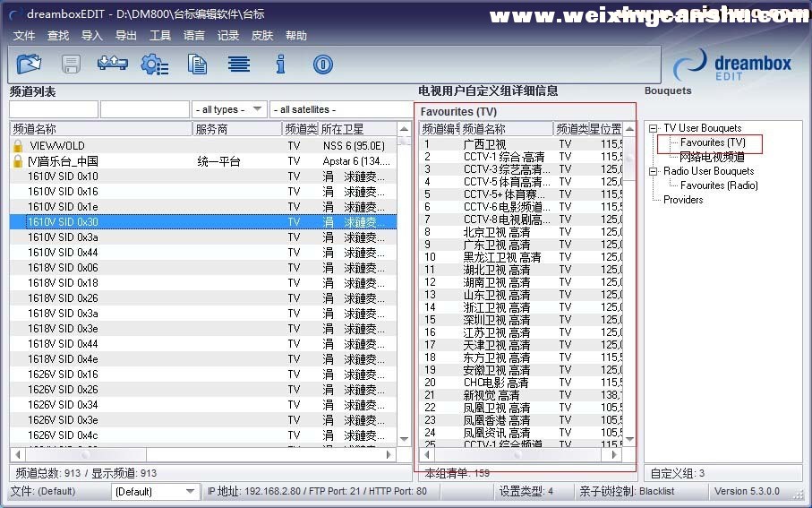Select 深圳卫视 高清 favourite row
Image resolution: width=812 pixels, height=508 pixels.
tap(521, 319)
